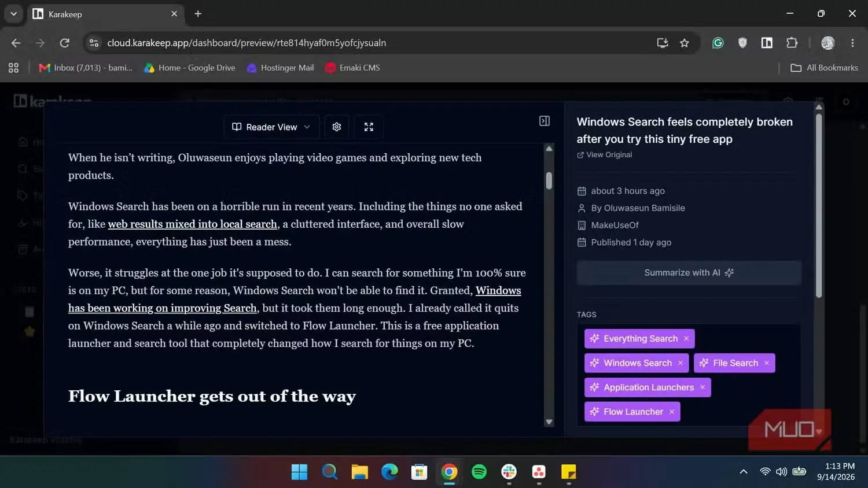
Task: Open the reader settings gear icon
Action: pyautogui.click(x=337, y=127)
